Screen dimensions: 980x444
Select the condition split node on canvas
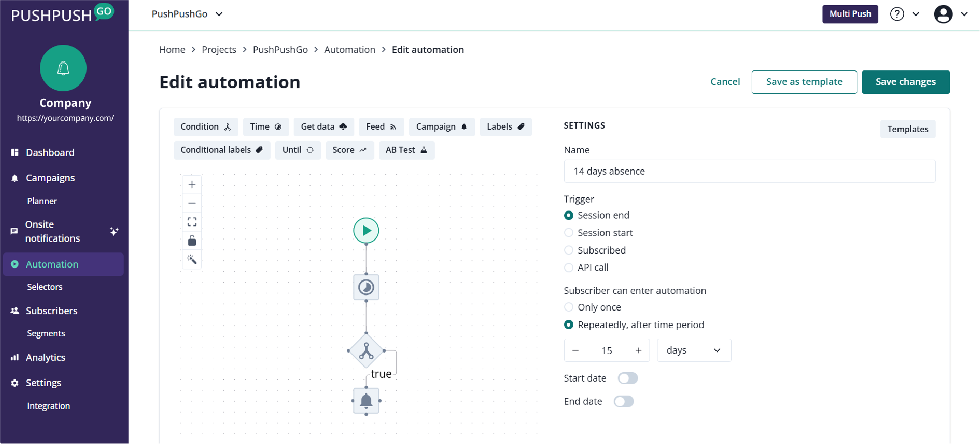tap(366, 351)
